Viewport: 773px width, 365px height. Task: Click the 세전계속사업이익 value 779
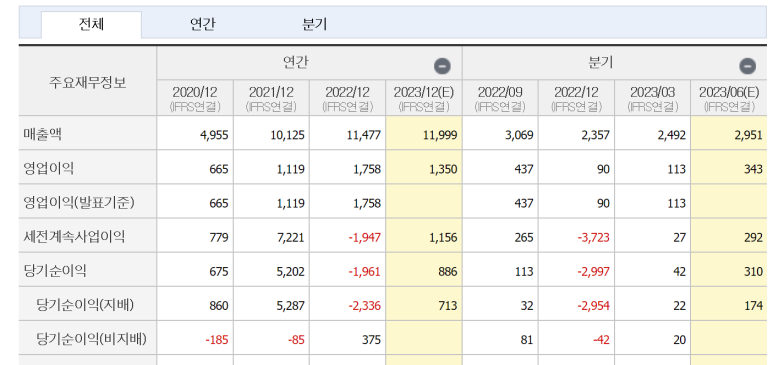[219, 238]
